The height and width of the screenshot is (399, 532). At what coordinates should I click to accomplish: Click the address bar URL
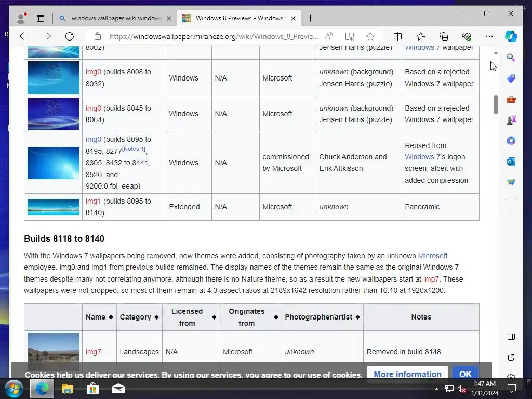pos(214,36)
